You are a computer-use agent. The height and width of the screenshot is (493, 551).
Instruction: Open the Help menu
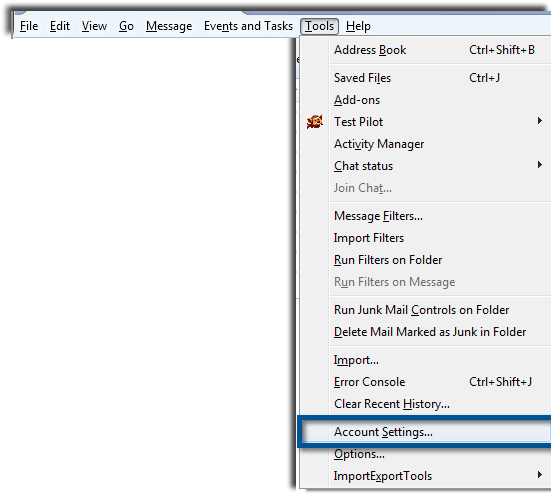pyautogui.click(x=358, y=26)
